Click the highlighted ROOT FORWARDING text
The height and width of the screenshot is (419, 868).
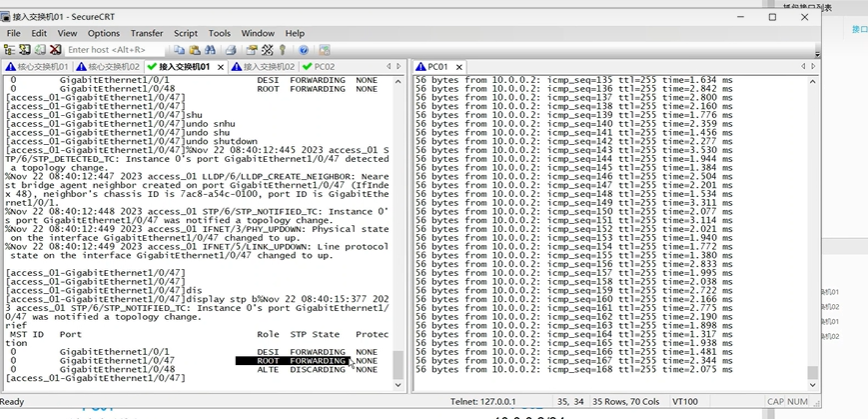[292, 361]
